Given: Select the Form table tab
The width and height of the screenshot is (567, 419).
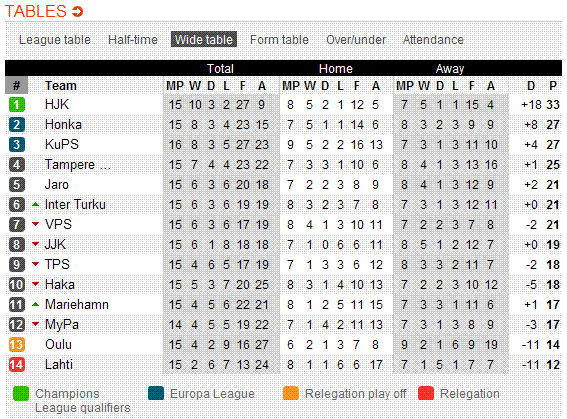Looking at the screenshot, I should [279, 40].
